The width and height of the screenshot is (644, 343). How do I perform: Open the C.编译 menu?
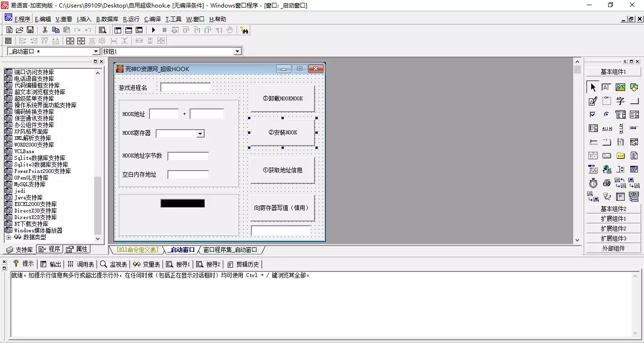tap(152, 19)
